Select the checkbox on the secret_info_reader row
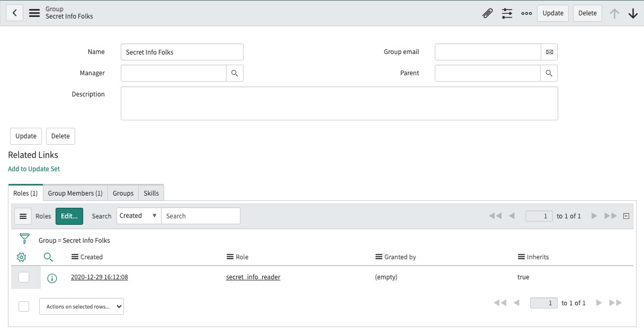This screenshot has width=644, height=335. (24, 277)
